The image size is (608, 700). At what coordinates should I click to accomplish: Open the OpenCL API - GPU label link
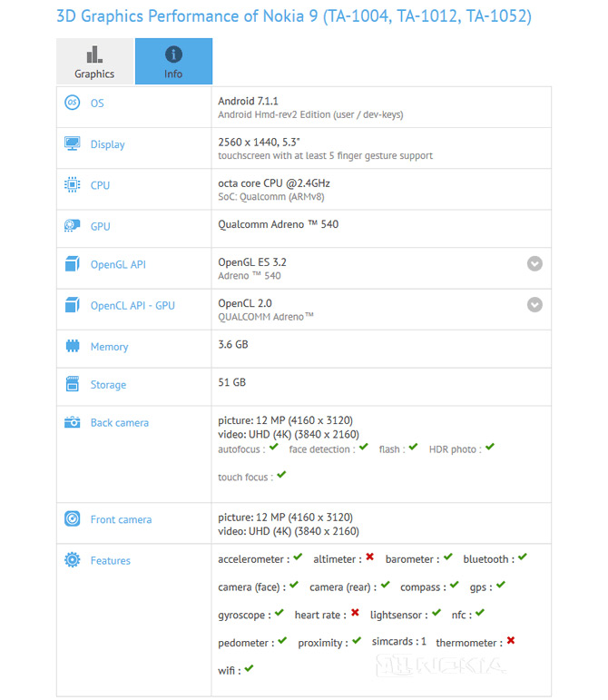(132, 305)
